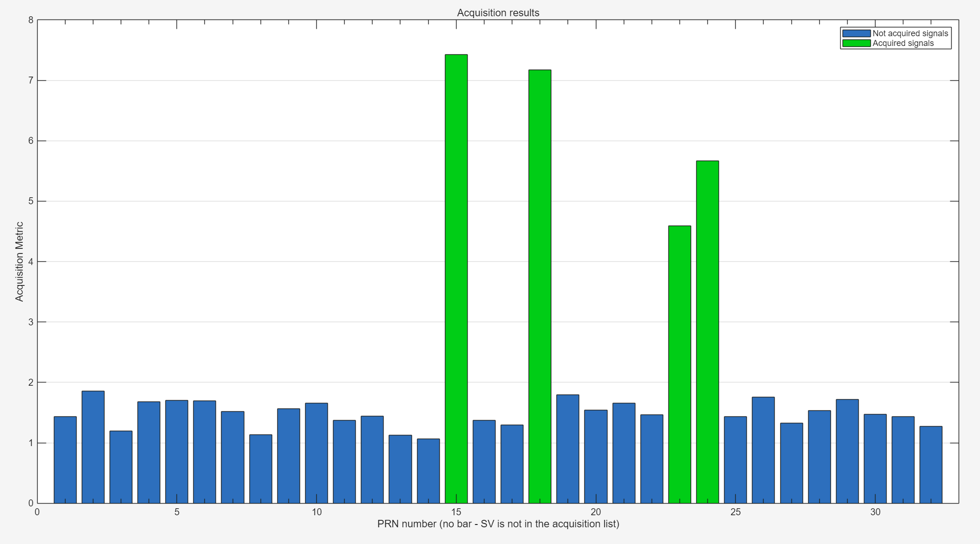
Task: Click the blue bar for PRN 5
Action: tap(176, 452)
